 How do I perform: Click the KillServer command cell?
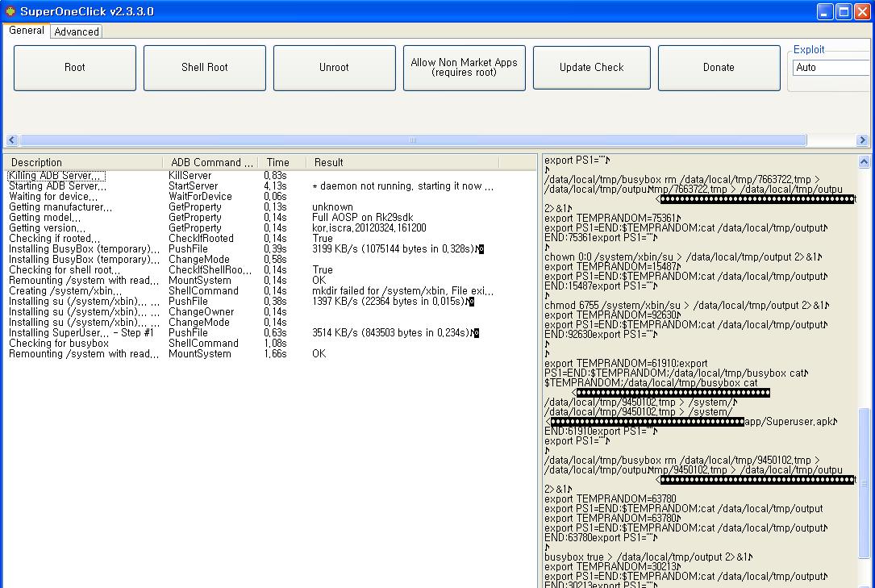tap(190, 176)
